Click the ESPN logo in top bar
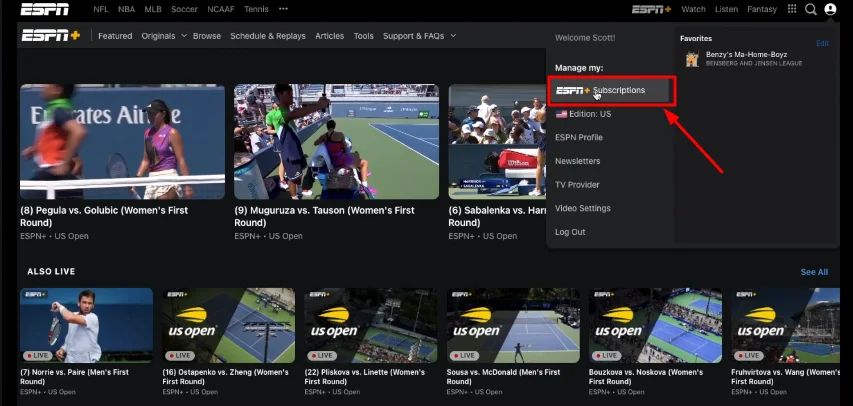 coord(45,9)
